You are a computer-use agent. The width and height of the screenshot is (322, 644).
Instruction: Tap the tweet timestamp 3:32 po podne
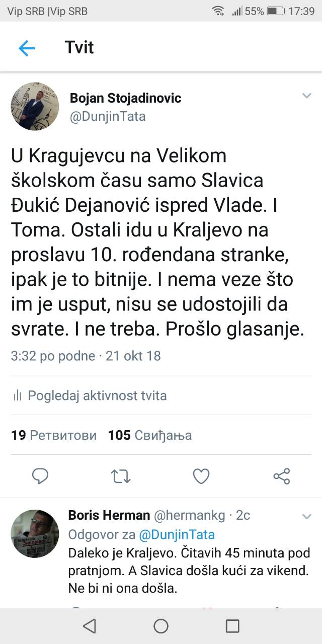[x=53, y=356]
